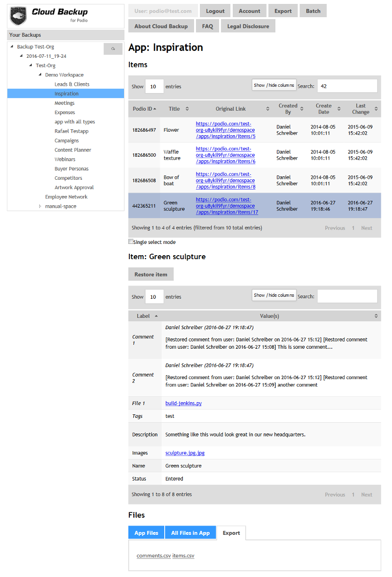Sort items by Podio ID column arrow
Viewport: 392px width, 577px height.
click(x=155, y=109)
